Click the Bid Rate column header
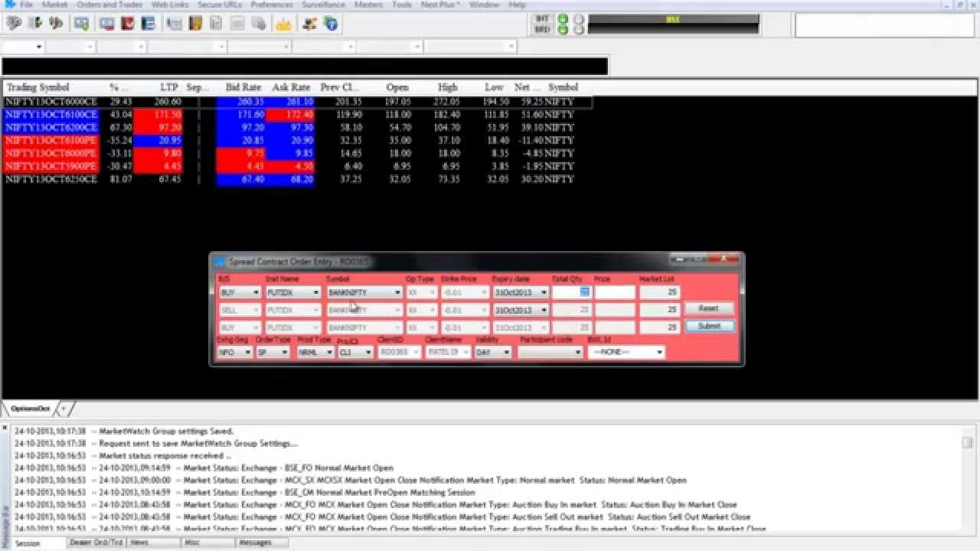The height and width of the screenshot is (551, 980). [243, 87]
